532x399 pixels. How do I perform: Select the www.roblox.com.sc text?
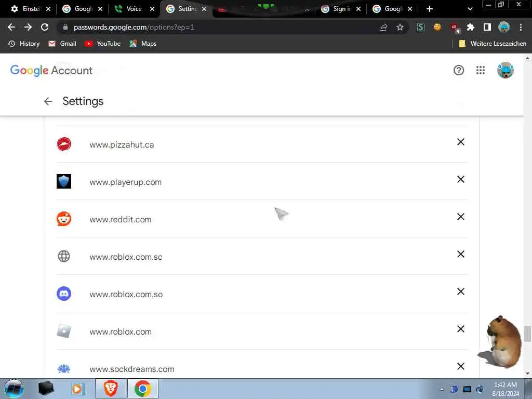[126, 257]
